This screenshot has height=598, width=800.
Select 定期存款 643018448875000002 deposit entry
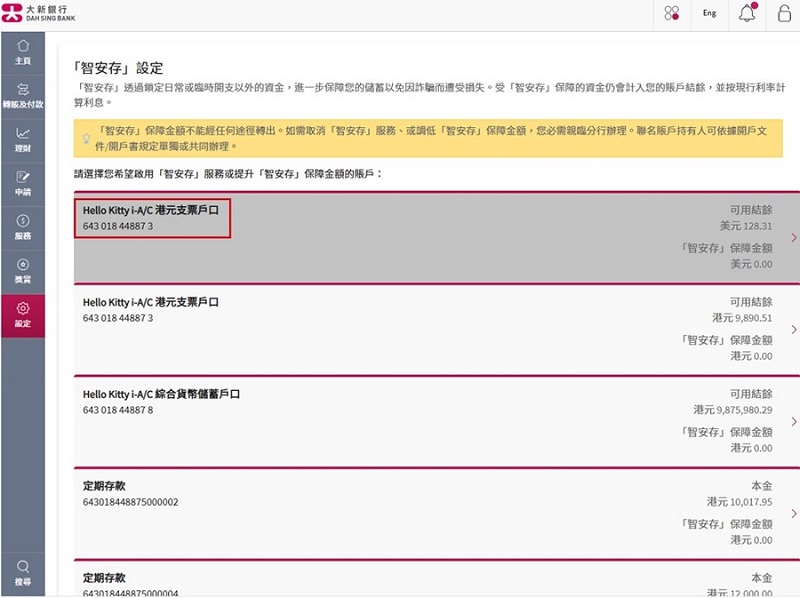tap(130, 493)
